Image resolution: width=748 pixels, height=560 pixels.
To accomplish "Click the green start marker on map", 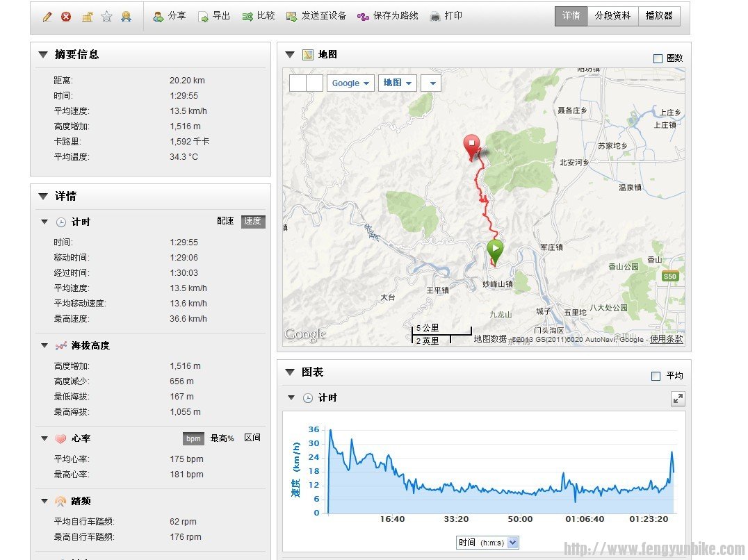I will (495, 249).
